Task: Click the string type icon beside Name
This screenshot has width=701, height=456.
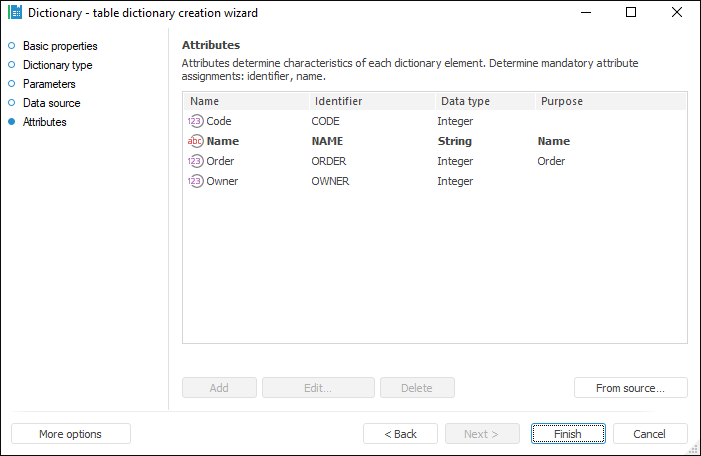Action: coord(195,141)
